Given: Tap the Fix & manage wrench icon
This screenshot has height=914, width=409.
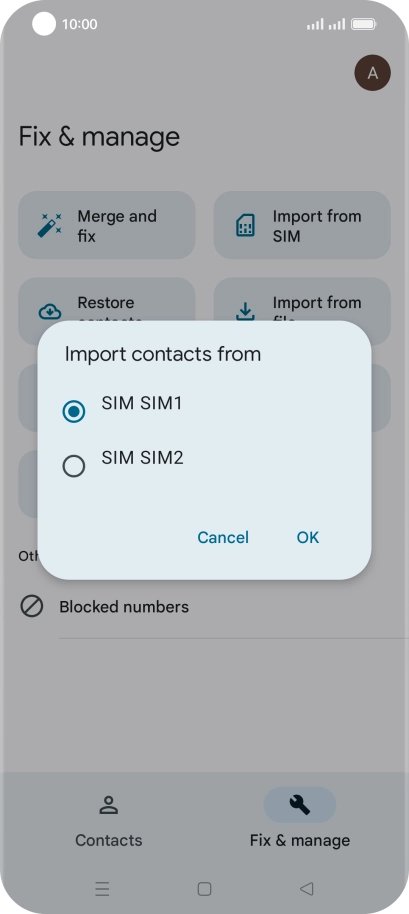Looking at the screenshot, I should click(x=300, y=805).
